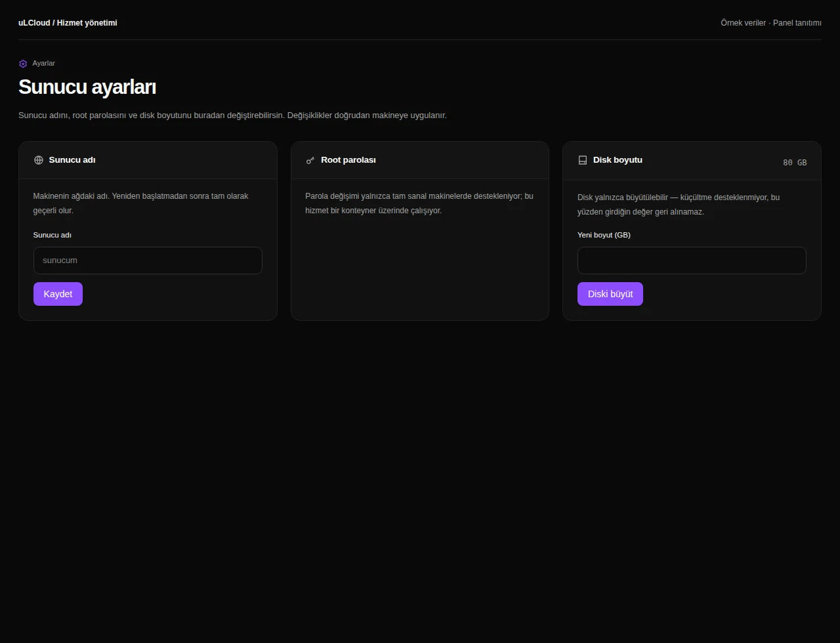The width and height of the screenshot is (840, 643).
Task: Click the globe icon next to Sunucu adı
Action: tap(39, 160)
